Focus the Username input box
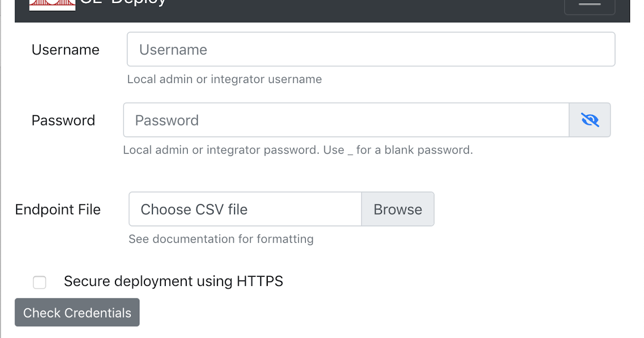 (x=371, y=49)
